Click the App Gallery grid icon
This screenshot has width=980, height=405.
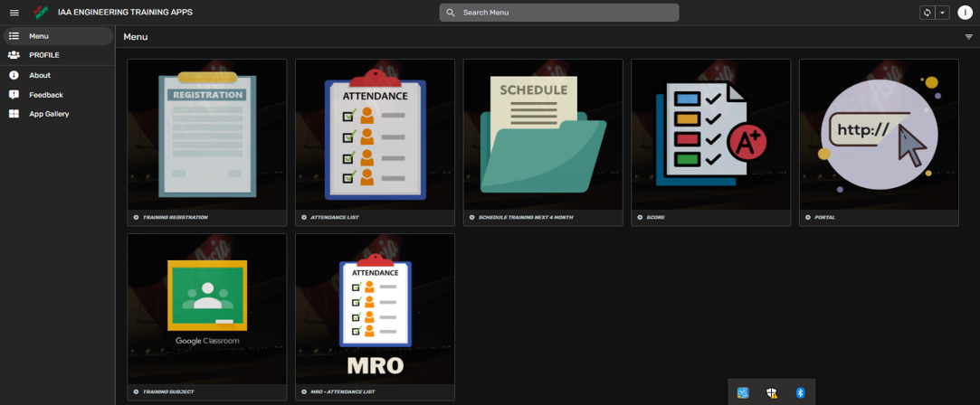pyautogui.click(x=14, y=114)
